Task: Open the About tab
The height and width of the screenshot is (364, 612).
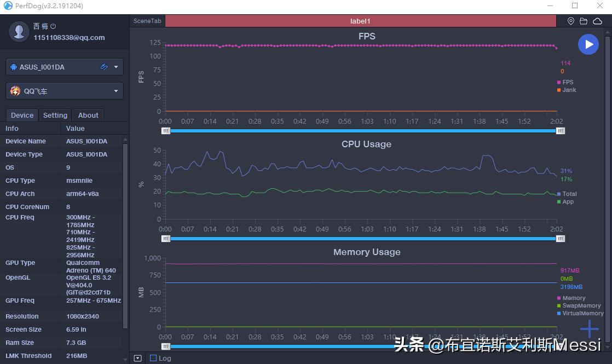Action: (88, 115)
